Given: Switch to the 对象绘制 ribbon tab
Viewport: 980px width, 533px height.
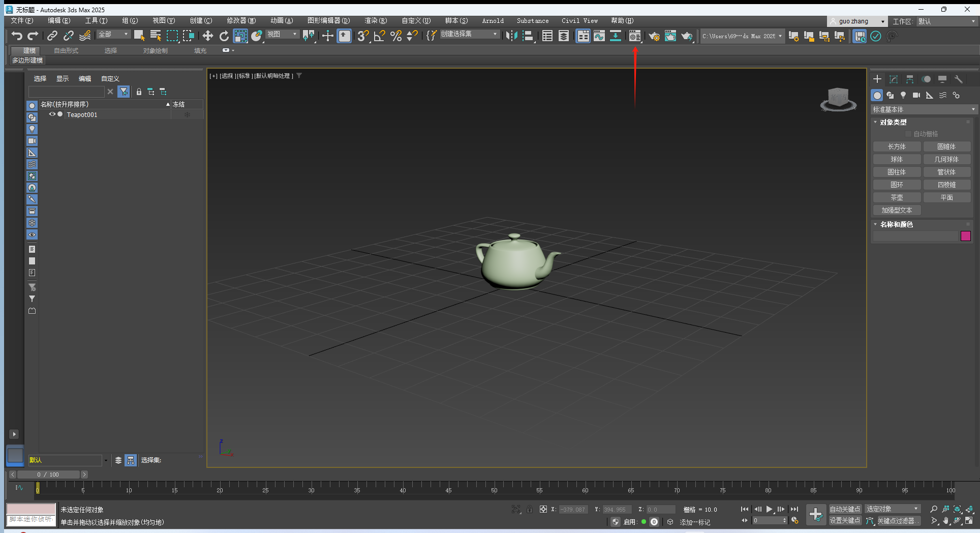Looking at the screenshot, I should (155, 50).
